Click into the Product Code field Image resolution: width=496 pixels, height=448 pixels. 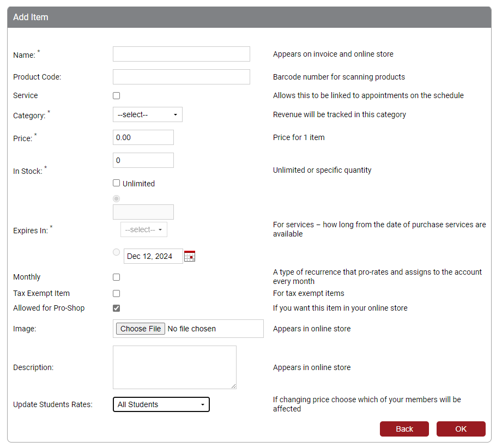181,77
